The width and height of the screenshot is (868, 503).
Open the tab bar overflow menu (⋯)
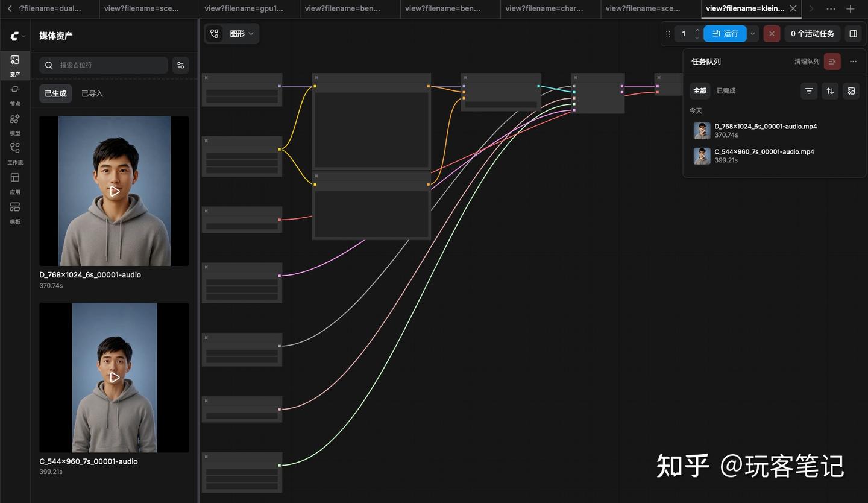pyautogui.click(x=831, y=8)
